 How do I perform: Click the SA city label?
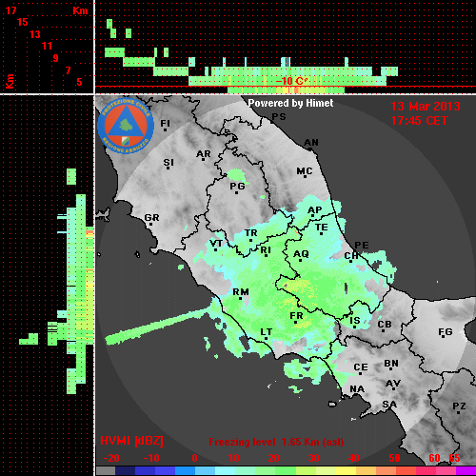[389, 405]
